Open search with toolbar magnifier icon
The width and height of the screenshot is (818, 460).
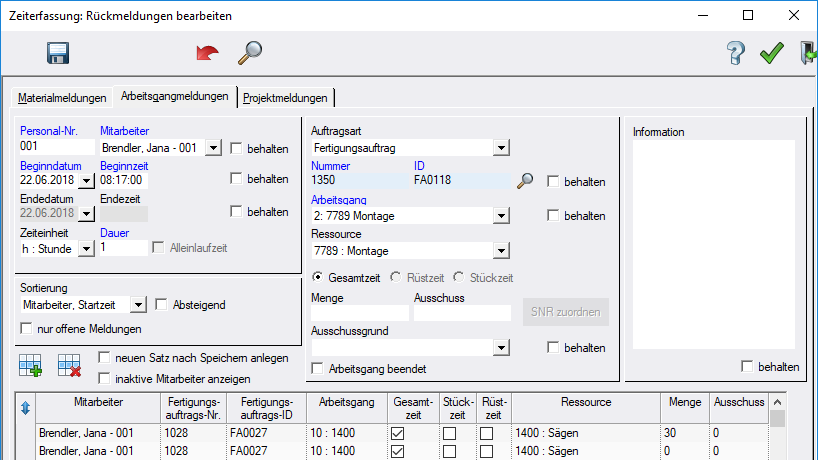[x=249, y=53]
